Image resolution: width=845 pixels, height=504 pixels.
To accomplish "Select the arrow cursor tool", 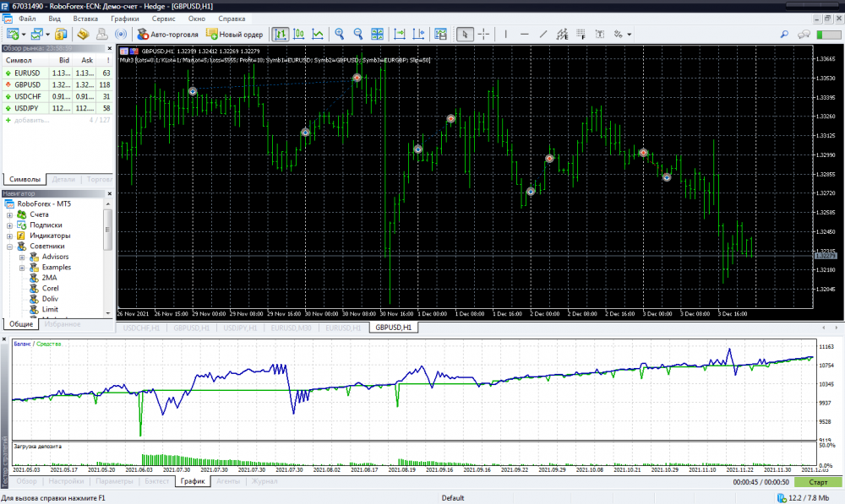I will click(x=465, y=35).
